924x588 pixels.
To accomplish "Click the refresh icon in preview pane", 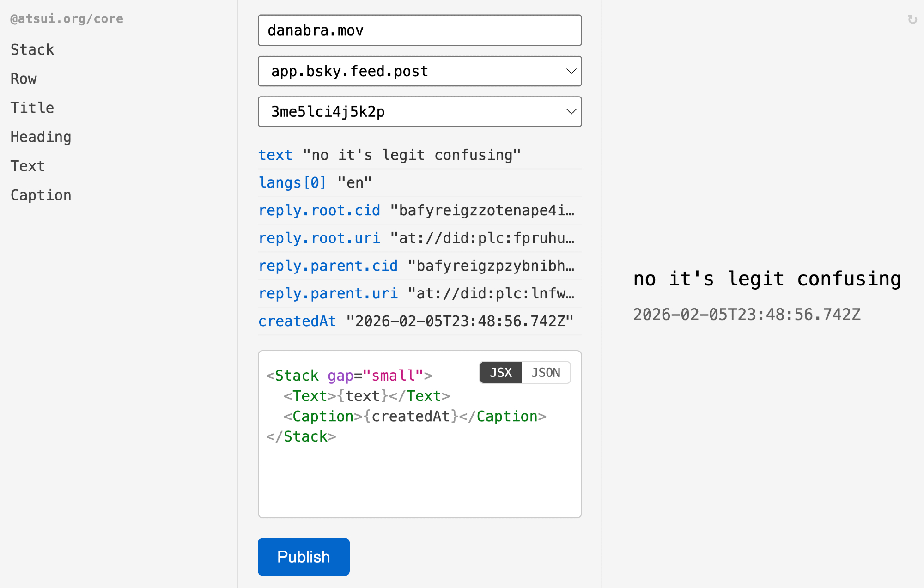I will (x=912, y=20).
